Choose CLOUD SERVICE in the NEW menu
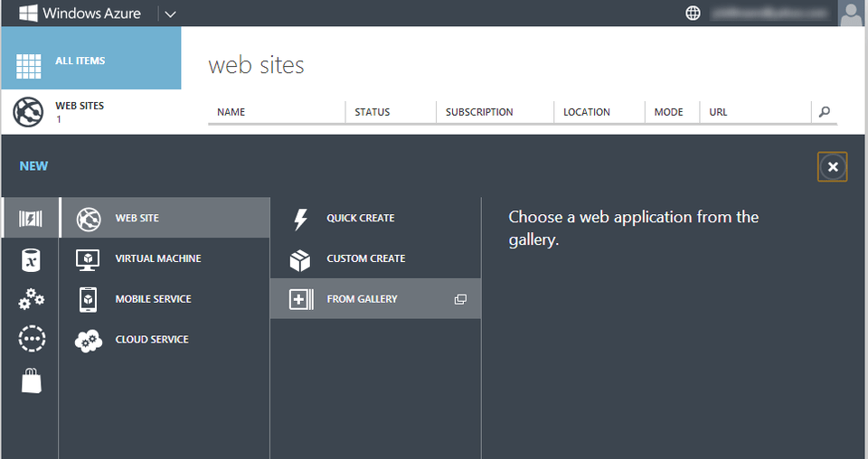Screen dimensions: 868x459 [165, 339]
